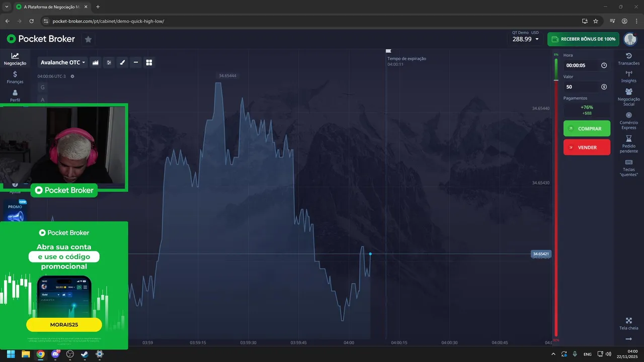The width and height of the screenshot is (644, 362).
Task: Open a new Chrome tab
Action: pos(98,7)
